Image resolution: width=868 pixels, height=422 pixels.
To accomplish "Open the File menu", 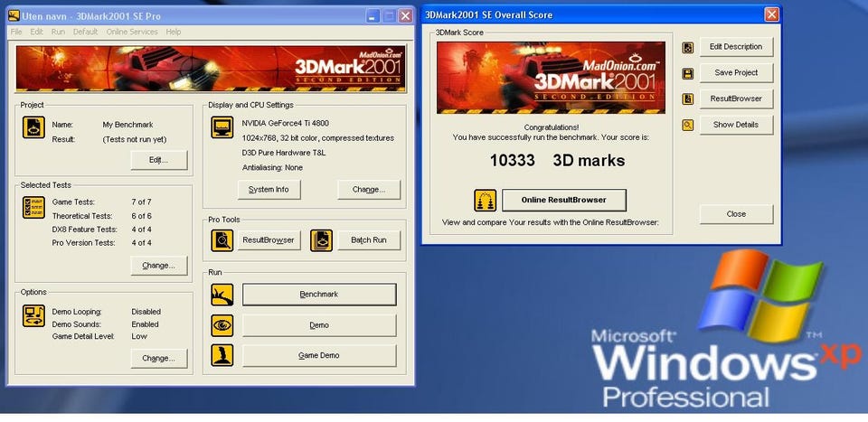I will point(16,32).
